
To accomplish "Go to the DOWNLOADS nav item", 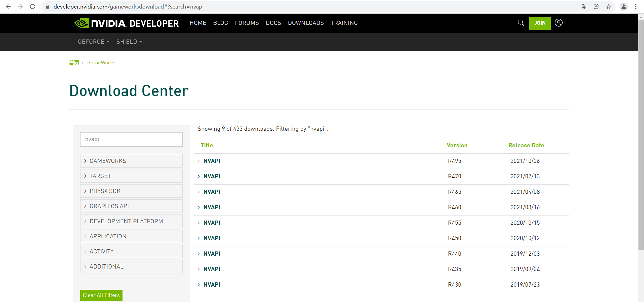I will (x=306, y=23).
